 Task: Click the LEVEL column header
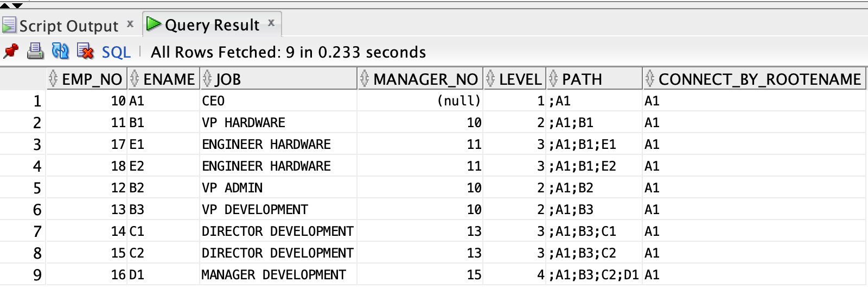[x=520, y=79]
